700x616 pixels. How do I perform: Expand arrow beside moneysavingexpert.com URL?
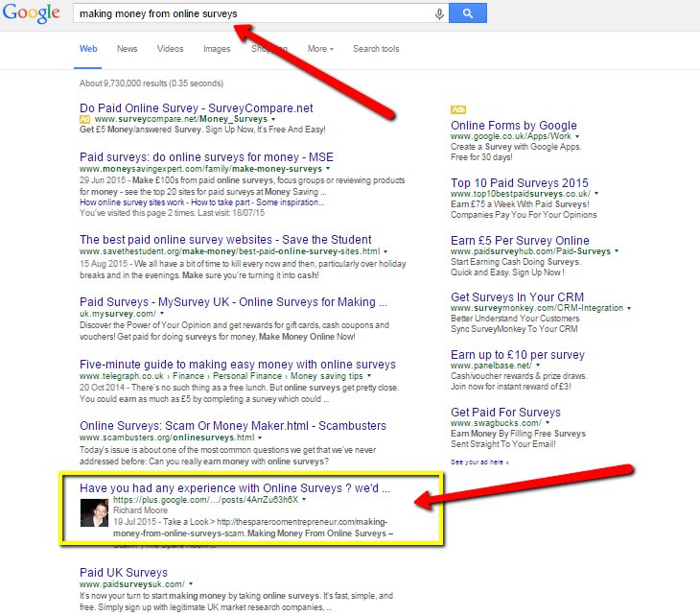328,169
